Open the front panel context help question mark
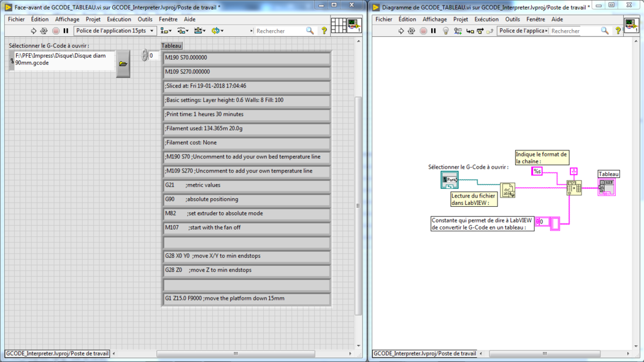Image resolution: width=644 pixels, height=362 pixels. tap(324, 31)
